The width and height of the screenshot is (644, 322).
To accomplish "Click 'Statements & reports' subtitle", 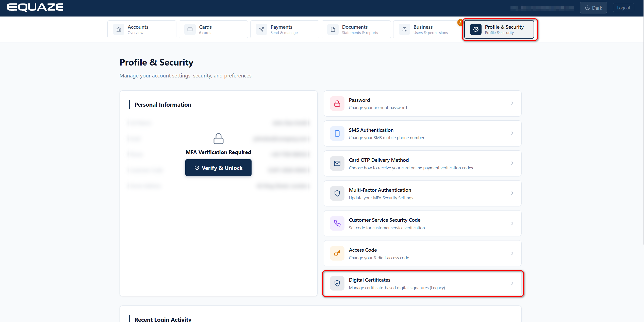I will pyautogui.click(x=360, y=33).
